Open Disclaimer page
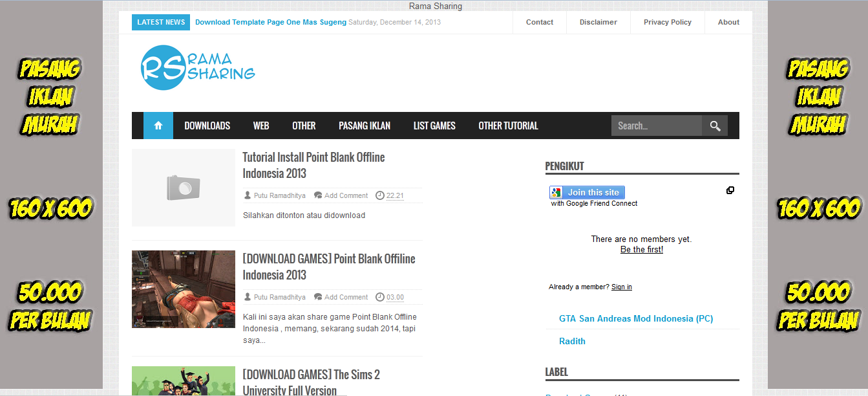Viewport: 868px width, 396px height. click(x=598, y=22)
